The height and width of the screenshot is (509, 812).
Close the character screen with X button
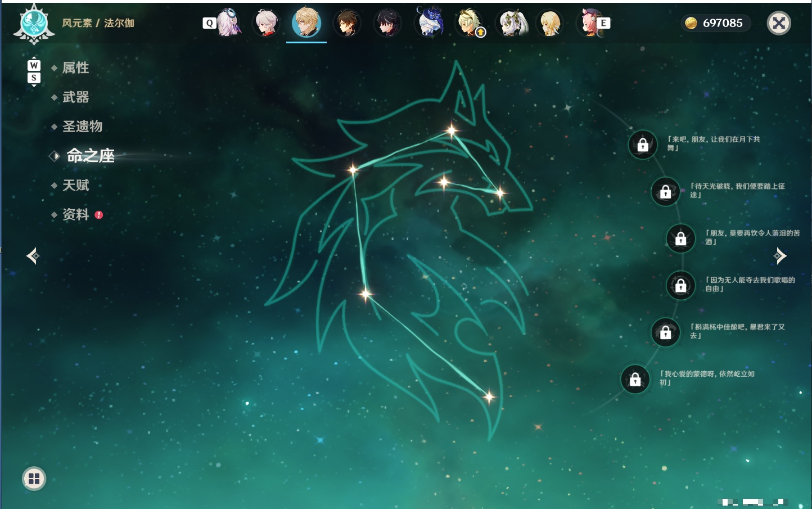[x=779, y=23]
